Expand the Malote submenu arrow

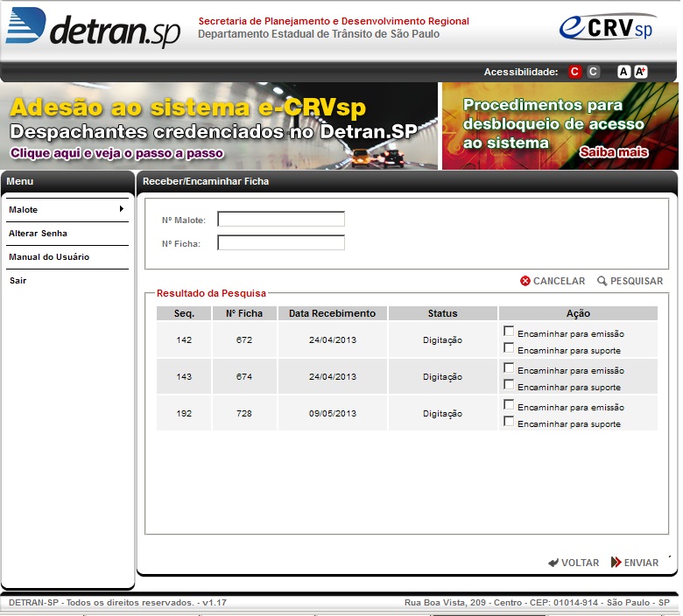[122, 209]
